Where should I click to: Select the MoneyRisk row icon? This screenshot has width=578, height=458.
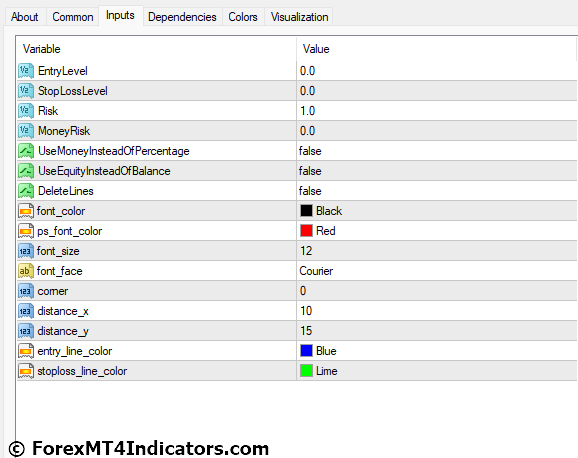pos(26,131)
